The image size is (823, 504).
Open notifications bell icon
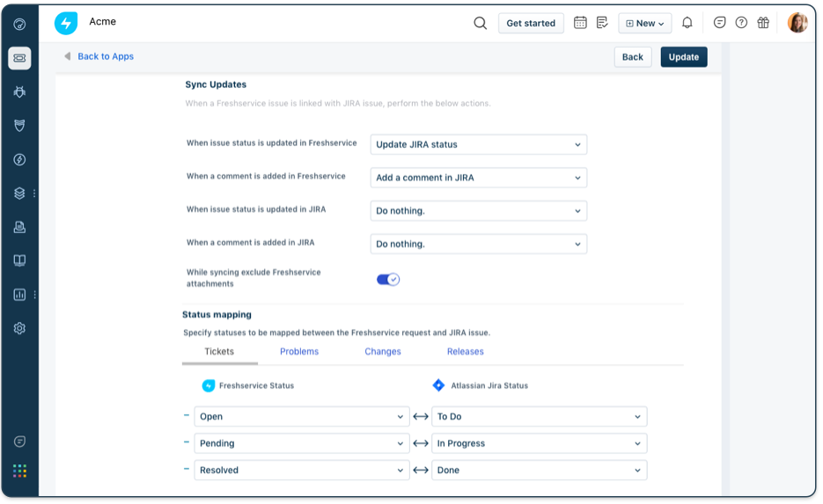click(687, 23)
